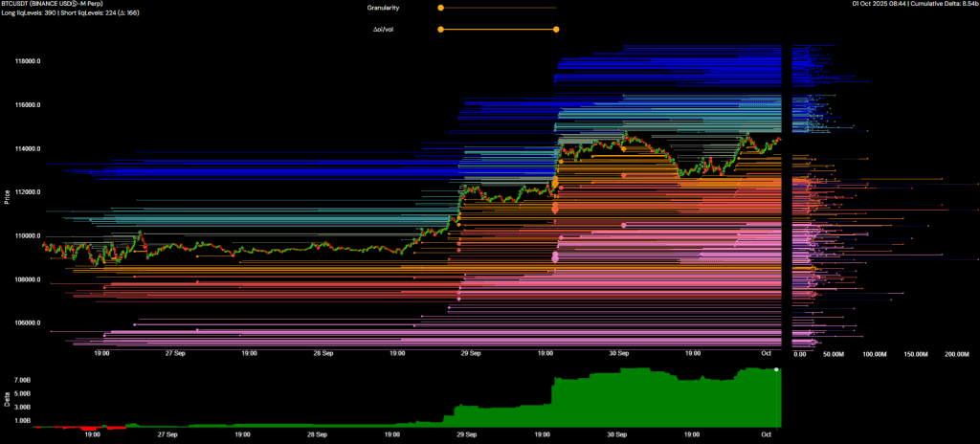Click the left handle of Δoi/vol slider
The image size is (980, 444).
[x=440, y=30]
